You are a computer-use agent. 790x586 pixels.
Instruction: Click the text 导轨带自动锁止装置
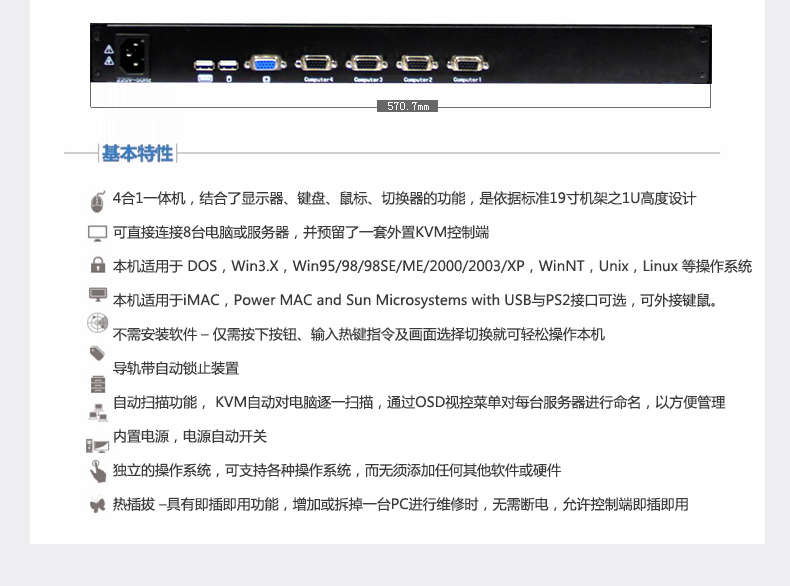[x=176, y=368]
